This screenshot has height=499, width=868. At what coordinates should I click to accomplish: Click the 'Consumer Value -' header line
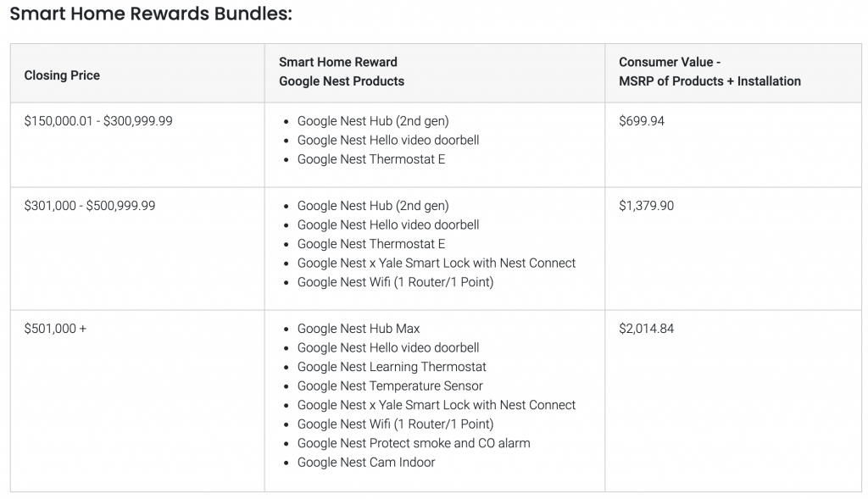pyautogui.click(x=670, y=62)
